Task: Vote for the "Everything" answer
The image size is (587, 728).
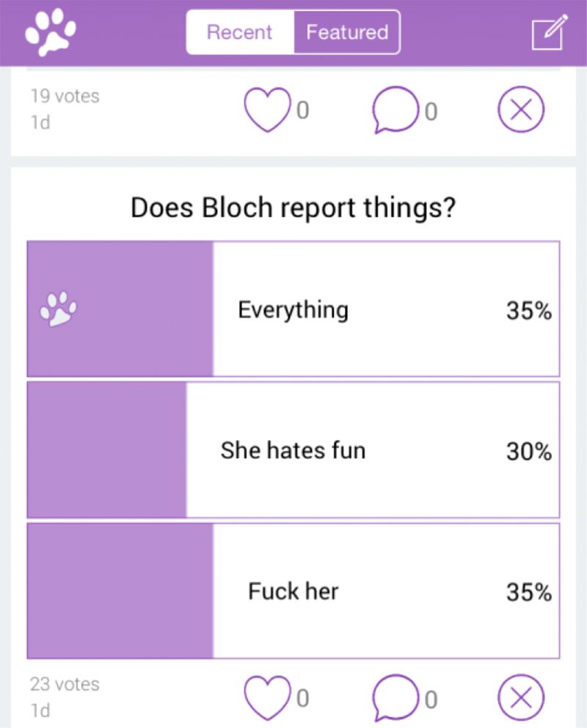Action: pos(293,309)
